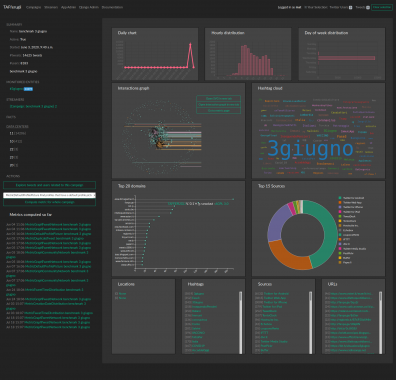Toggle Twitter for iPhone legend entry

(351, 207)
